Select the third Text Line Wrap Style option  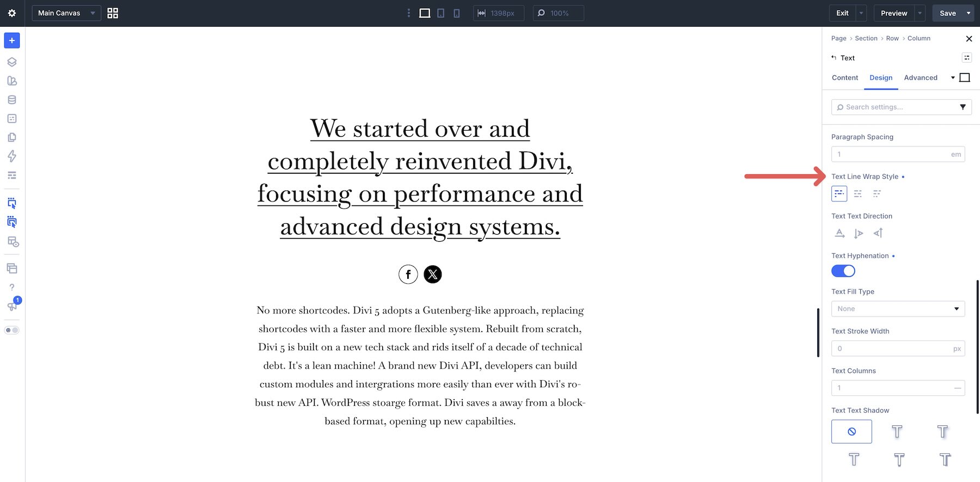click(x=877, y=193)
